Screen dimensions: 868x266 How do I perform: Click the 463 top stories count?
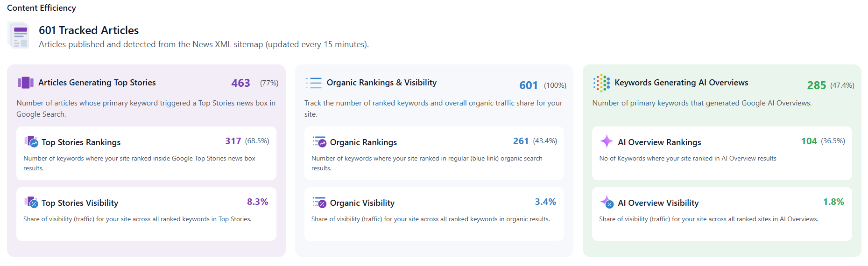pyautogui.click(x=240, y=83)
